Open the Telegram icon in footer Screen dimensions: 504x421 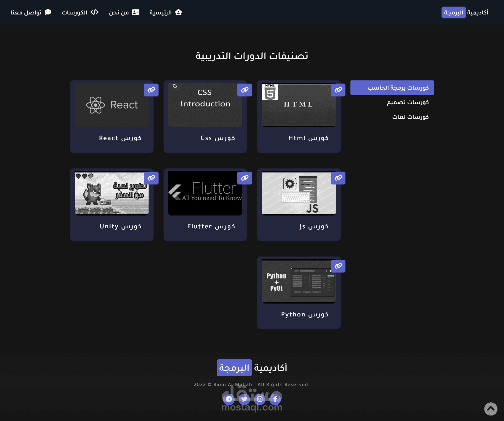click(229, 399)
